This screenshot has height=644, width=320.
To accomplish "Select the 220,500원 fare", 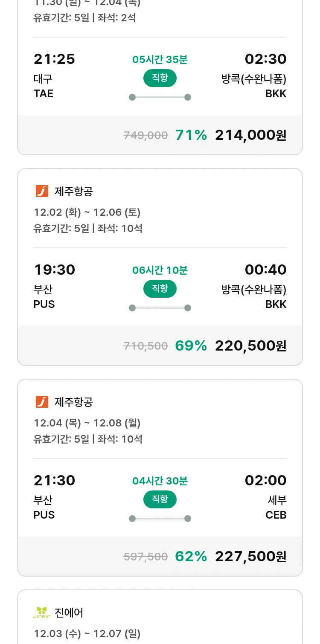I will [250, 346].
